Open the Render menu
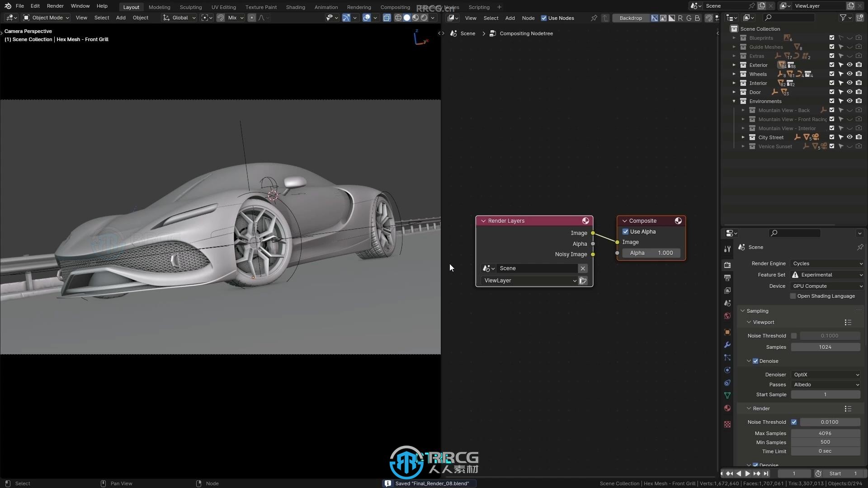Screen dimensions: 868x488 coord(55,6)
